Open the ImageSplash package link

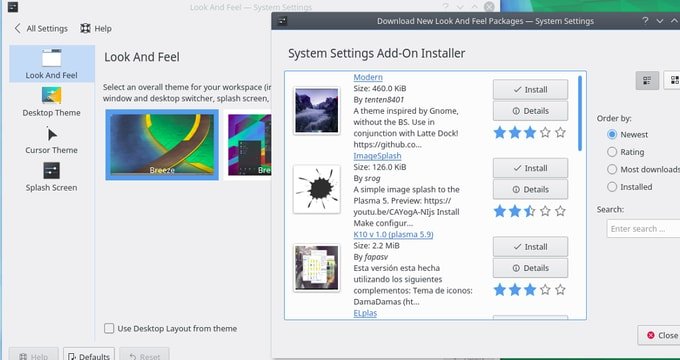click(x=377, y=156)
